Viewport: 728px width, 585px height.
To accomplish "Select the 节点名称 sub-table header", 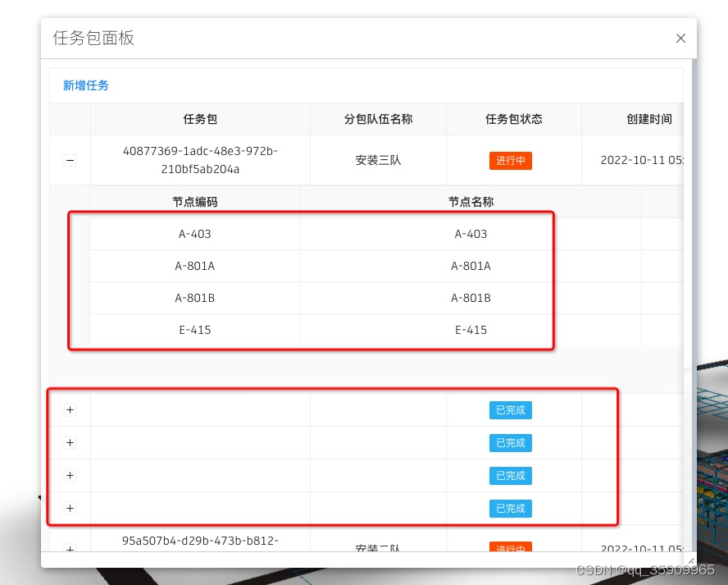I will 471,202.
